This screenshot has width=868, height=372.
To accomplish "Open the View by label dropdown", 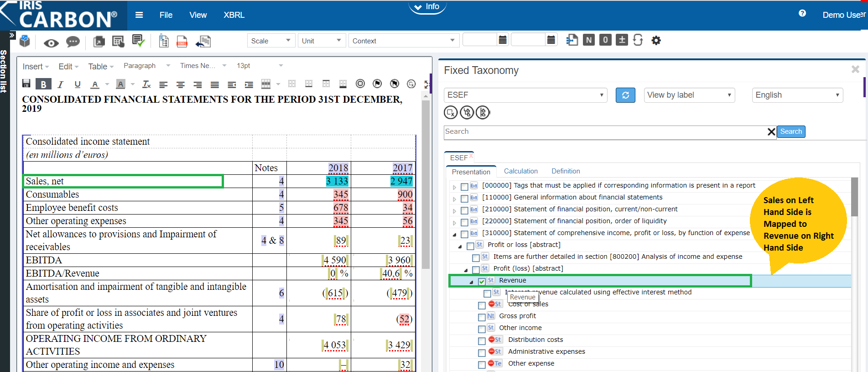I will click(x=689, y=95).
